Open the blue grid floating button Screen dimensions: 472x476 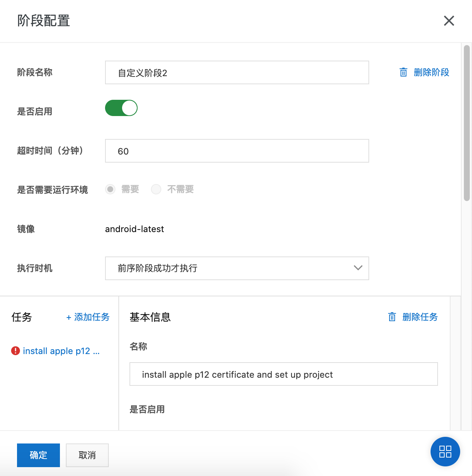445,452
